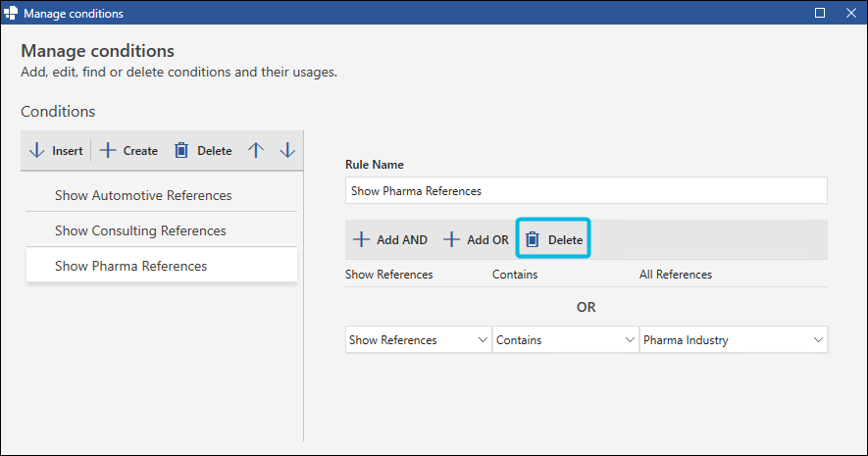Open the Show References dropdown
Screen dimensions: 868x456
pyautogui.click(x=419, y=339)
